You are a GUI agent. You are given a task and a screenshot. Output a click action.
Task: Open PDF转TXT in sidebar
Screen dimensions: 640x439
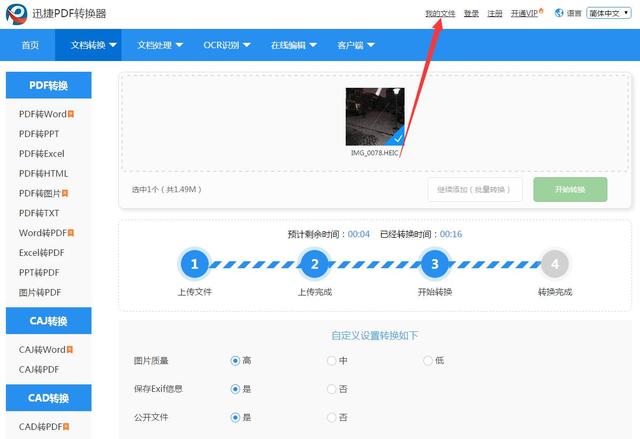pos(39,213)
